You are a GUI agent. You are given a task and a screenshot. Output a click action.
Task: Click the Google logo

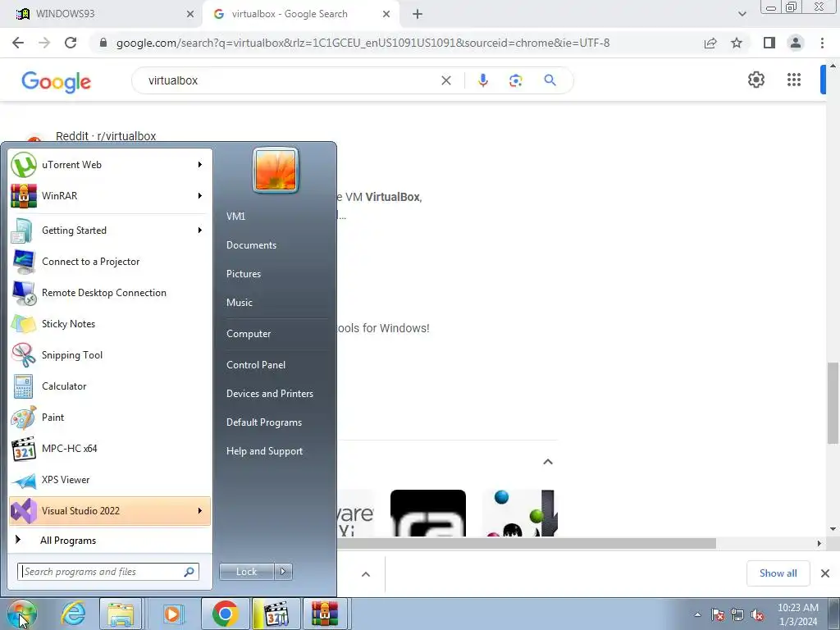click(x=57, y=81)
